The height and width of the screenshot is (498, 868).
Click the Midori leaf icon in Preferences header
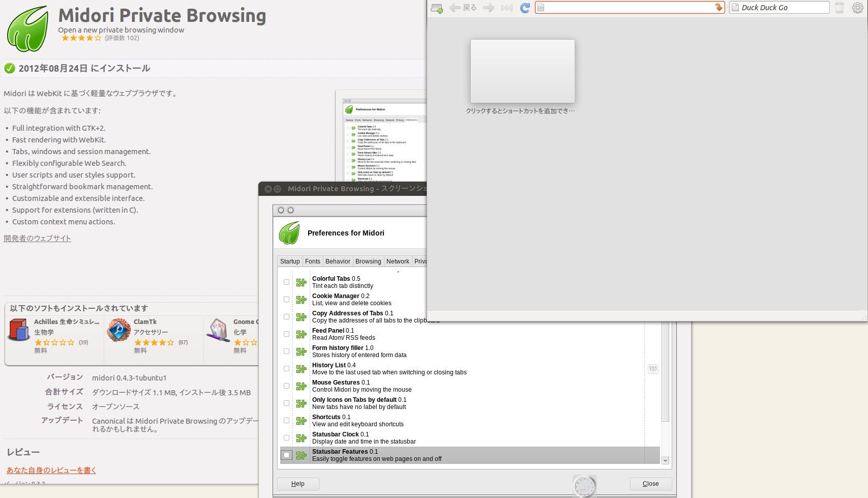(x=289, y=233)
